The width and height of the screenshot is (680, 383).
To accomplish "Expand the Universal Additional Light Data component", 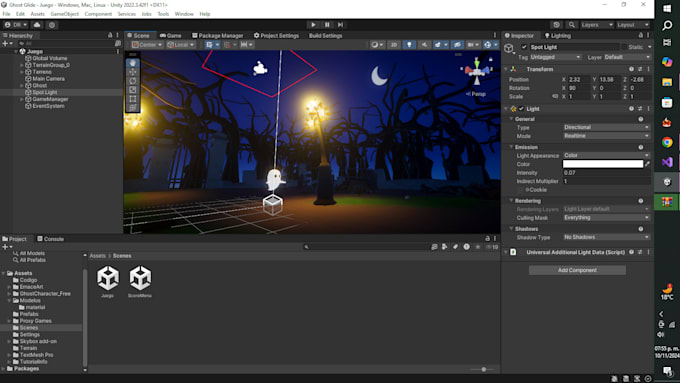I will pos(506,252).
